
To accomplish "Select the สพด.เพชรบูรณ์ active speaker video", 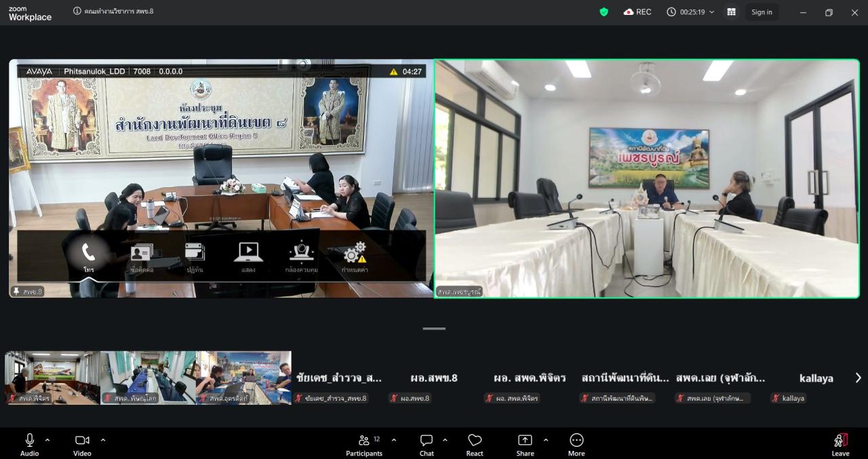I will [647, 178].
